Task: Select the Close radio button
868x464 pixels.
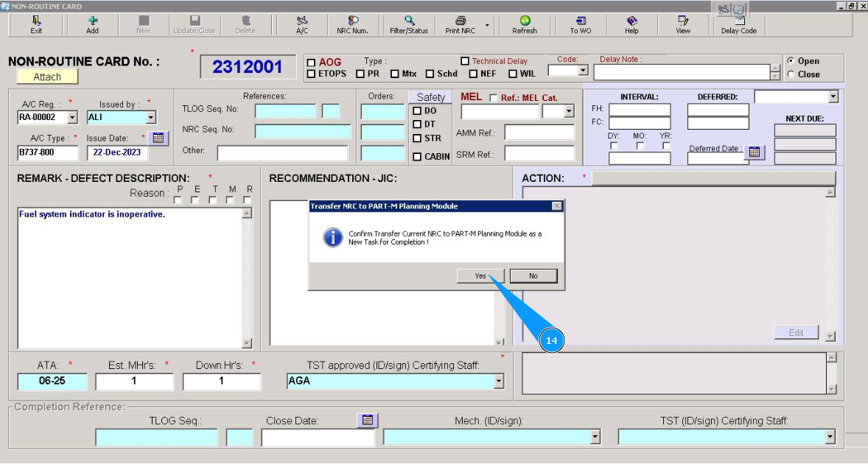Action: [791, 74]
